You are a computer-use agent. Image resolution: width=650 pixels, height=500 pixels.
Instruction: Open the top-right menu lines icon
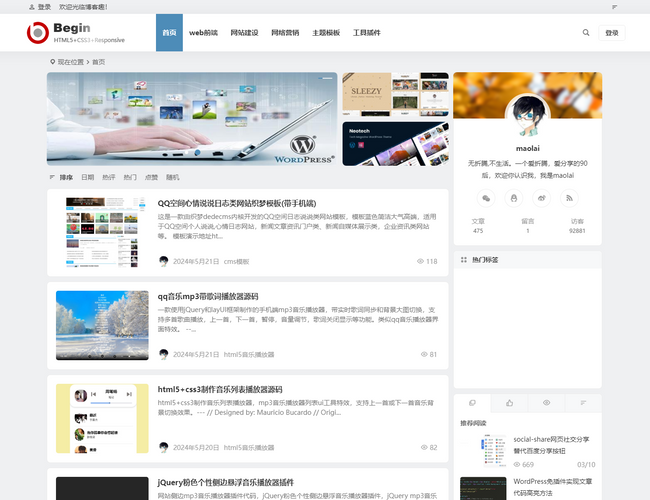point(614,6)
